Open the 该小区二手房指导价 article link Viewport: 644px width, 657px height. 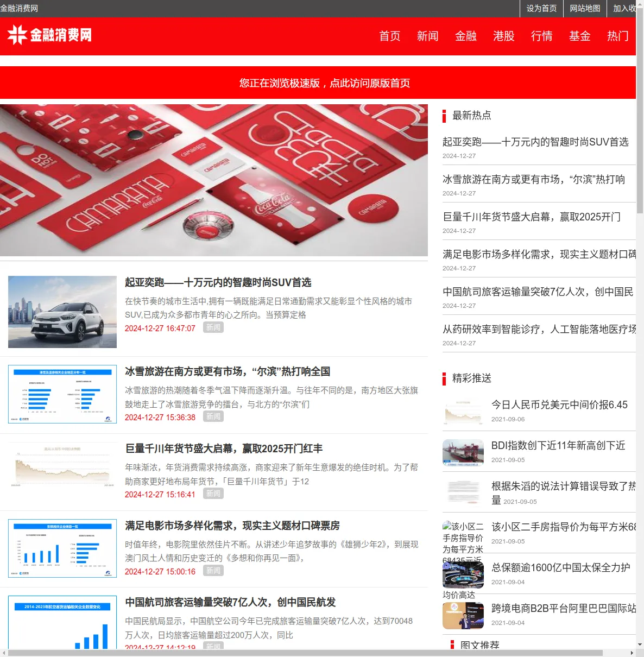564,527
